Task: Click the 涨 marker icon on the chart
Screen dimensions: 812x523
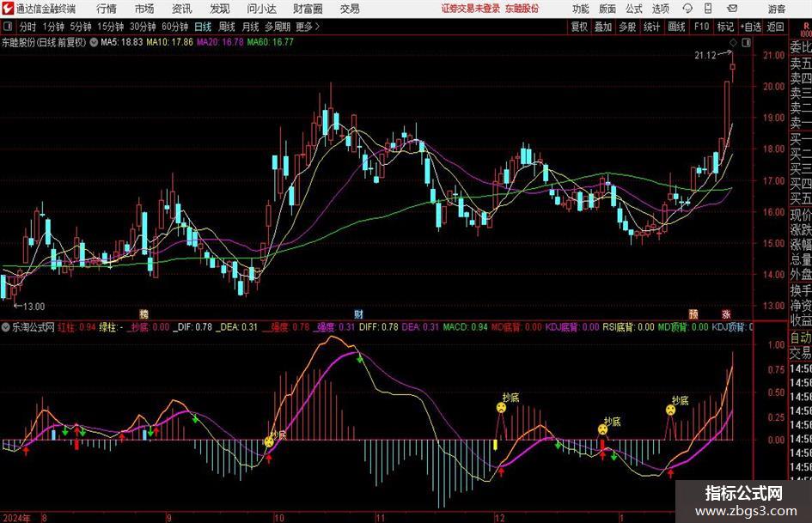Action: pyautogui.click(x=727, y=313)
